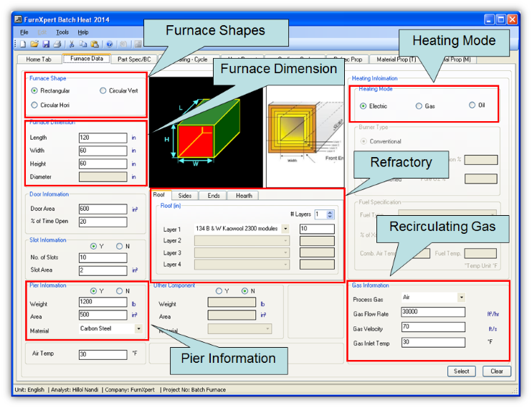This screenshot has width=532, height=408.
Task: Open the Help menu
Action: point(82,32)
